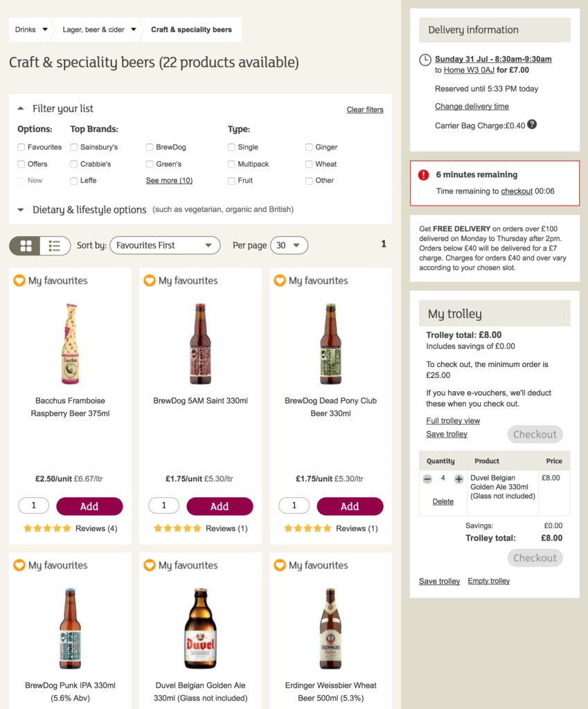
Task: Open the Per page dropdown
Action: point(289,245)
